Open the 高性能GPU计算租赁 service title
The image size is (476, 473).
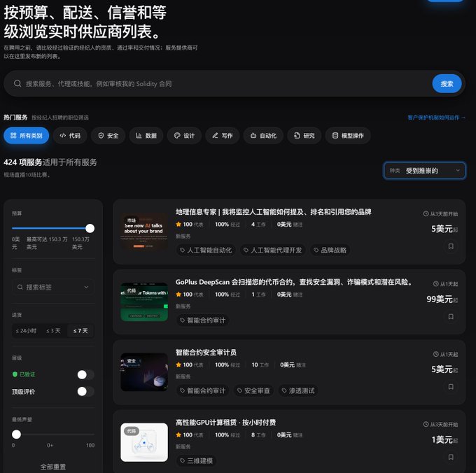225,423
